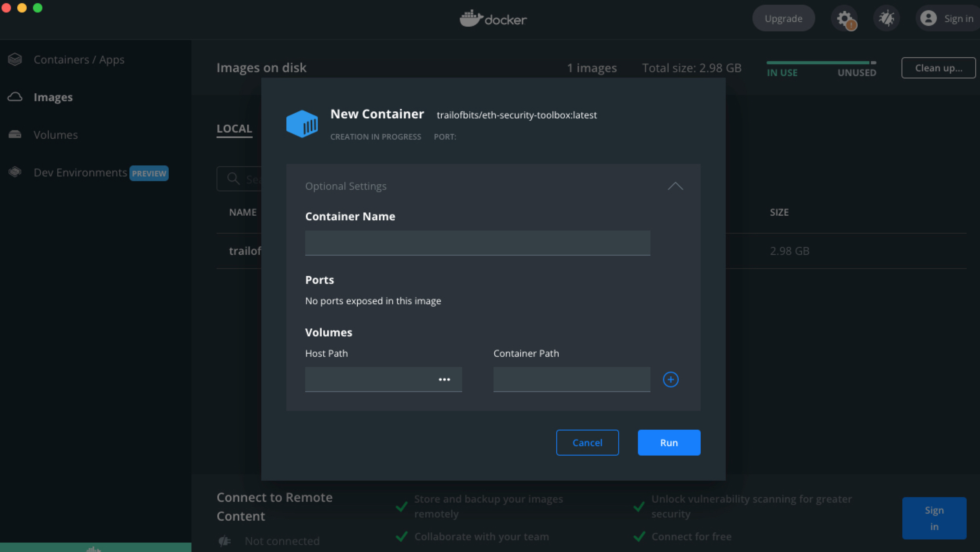This screenshot has width=980, height=552.
Task: Click the Clean up... button
Action: (x=938, y=68)
